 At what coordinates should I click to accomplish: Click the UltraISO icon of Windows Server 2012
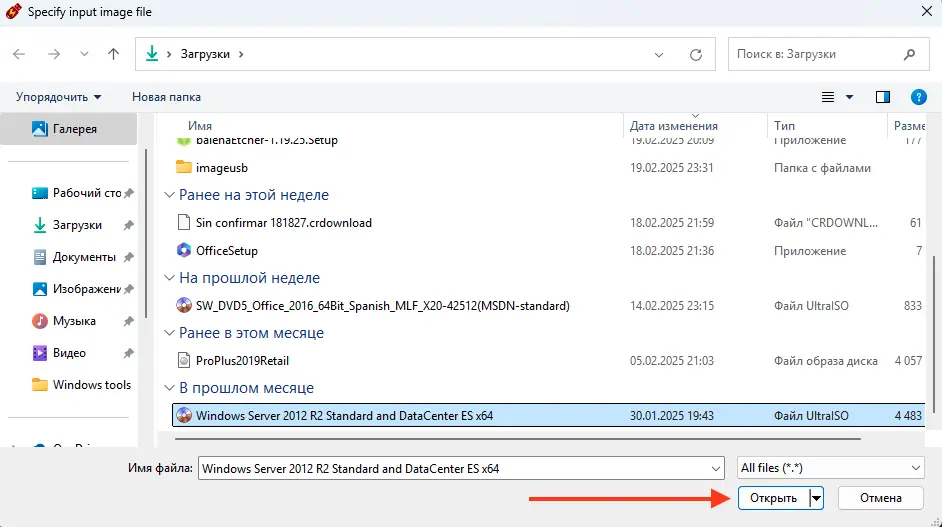pos(184,415)
